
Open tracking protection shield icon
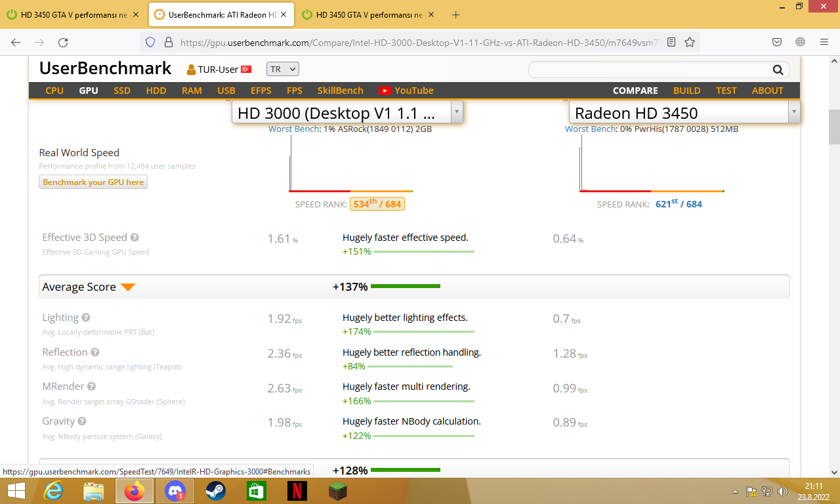click(150, 42)
